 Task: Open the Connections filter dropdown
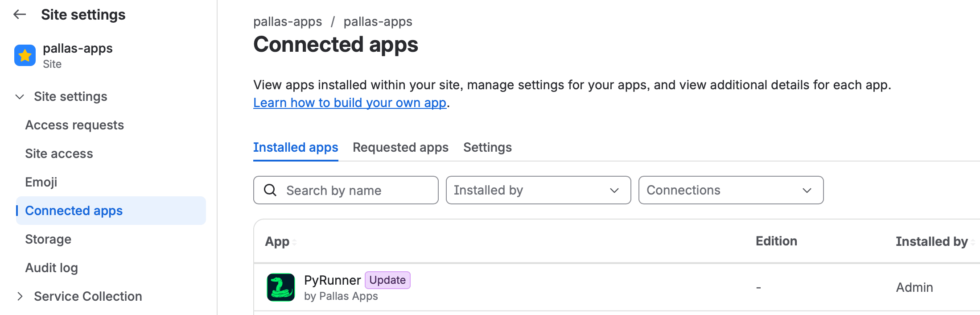(731, 190)
